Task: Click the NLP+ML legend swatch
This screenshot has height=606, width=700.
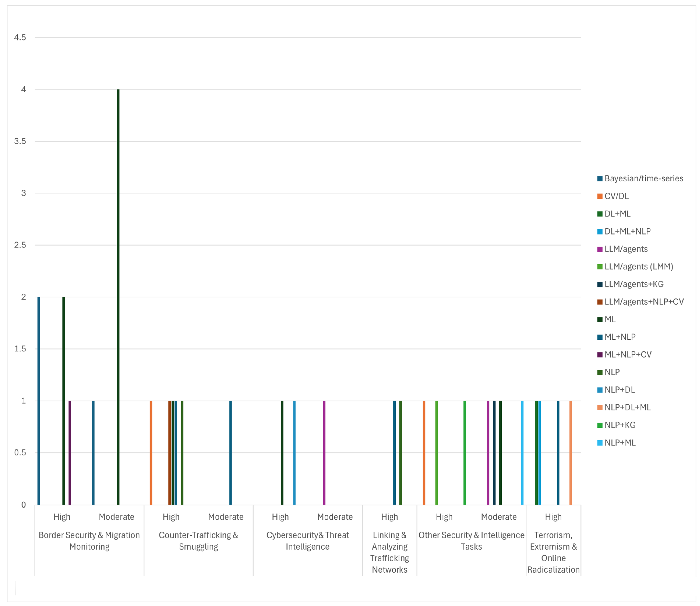Action: tap(600, 443)
